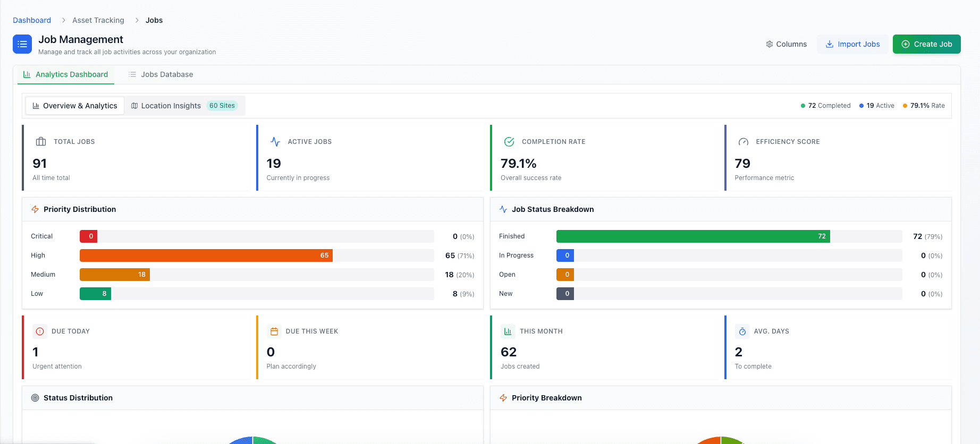Click the Asset Tracking breadcrumb
This screenshot has height=444, width=980.
point(98,20)
